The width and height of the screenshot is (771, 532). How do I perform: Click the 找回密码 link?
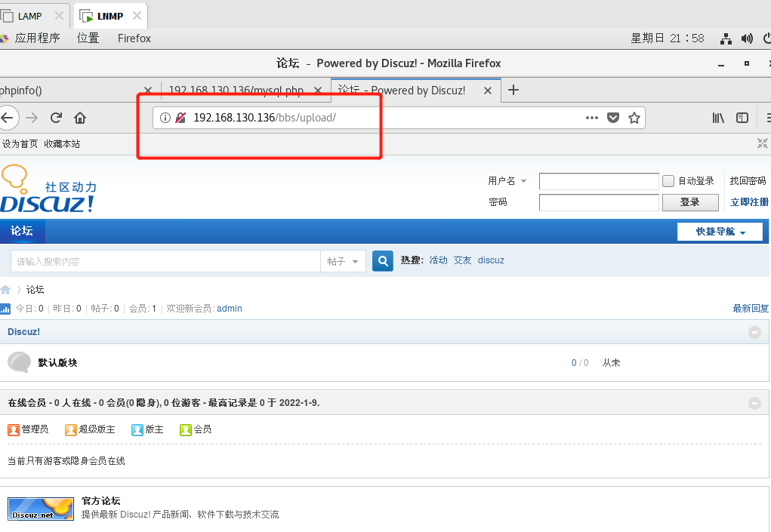point(748,181)
